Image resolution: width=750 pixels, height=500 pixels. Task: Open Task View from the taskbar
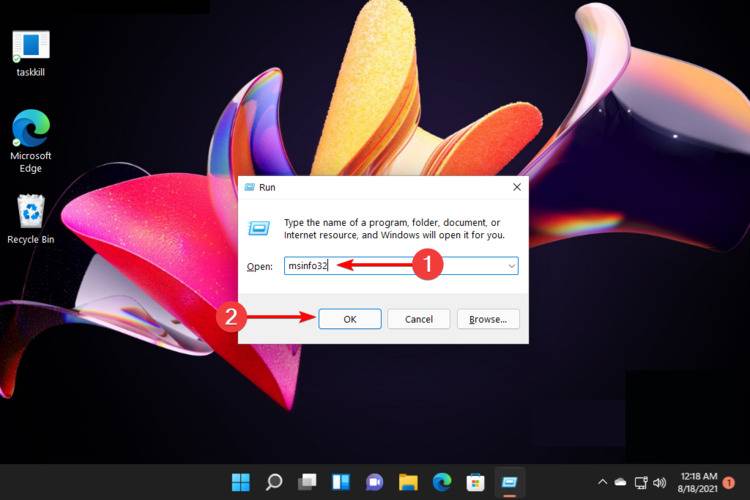click(307, 482)
